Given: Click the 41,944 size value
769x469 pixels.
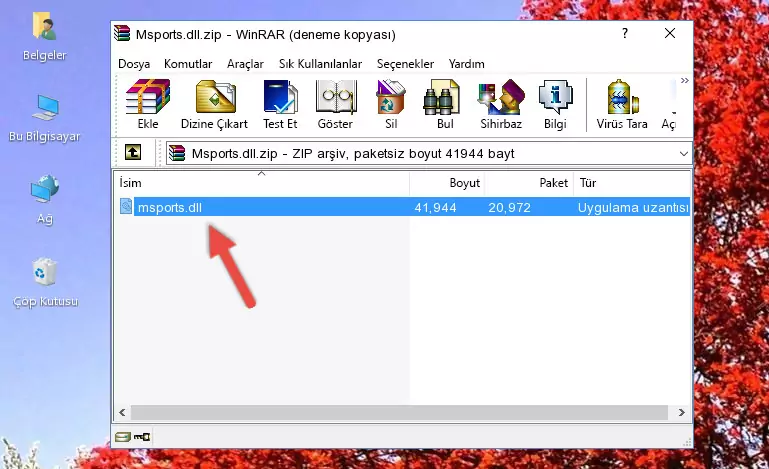Looking at the screenshot, I should click(x=436, y=208).
